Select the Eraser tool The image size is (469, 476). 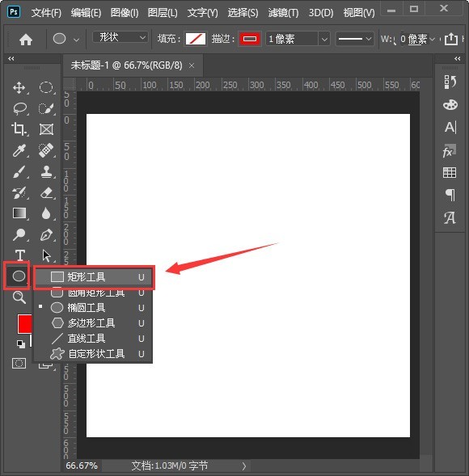coord(46,193)
